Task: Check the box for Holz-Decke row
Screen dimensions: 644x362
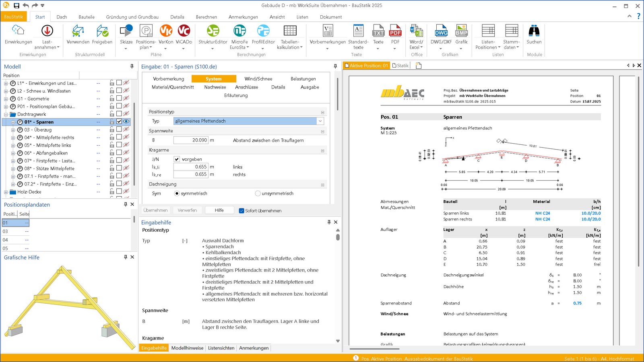Action: [x=119, y=191]
